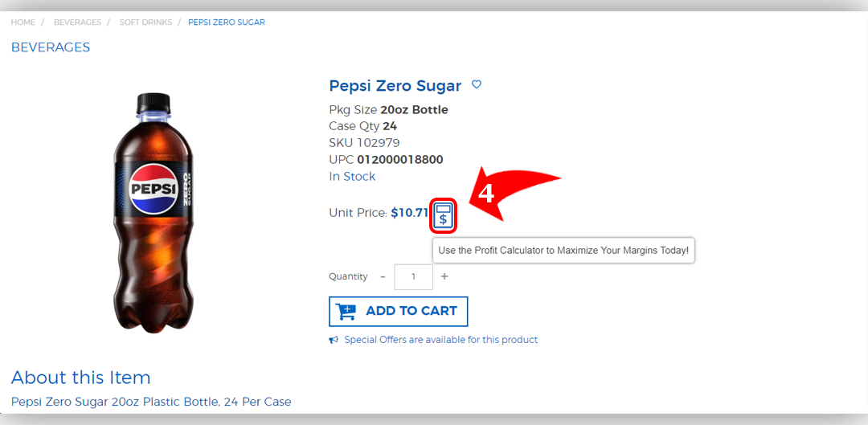Navigate to SOFT DRINKS breadcrumb
This screenshot has width=868, height=425.
click(x=145, y=22)
